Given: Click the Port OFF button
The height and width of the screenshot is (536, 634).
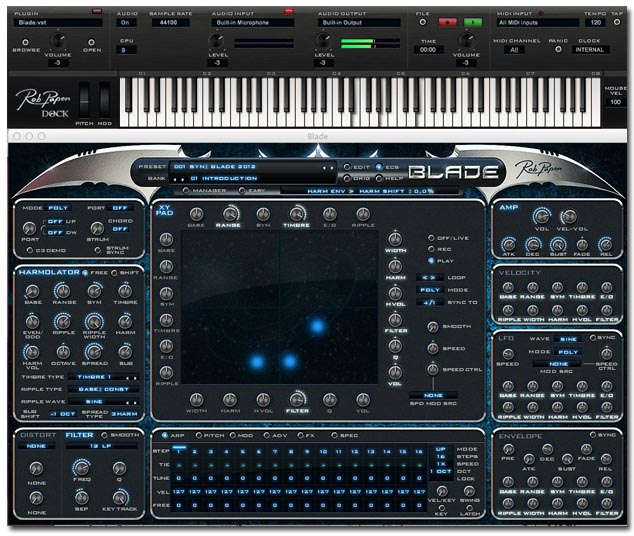Looking at the screenshot, I should pyautogui.click(x=120, y=208).
